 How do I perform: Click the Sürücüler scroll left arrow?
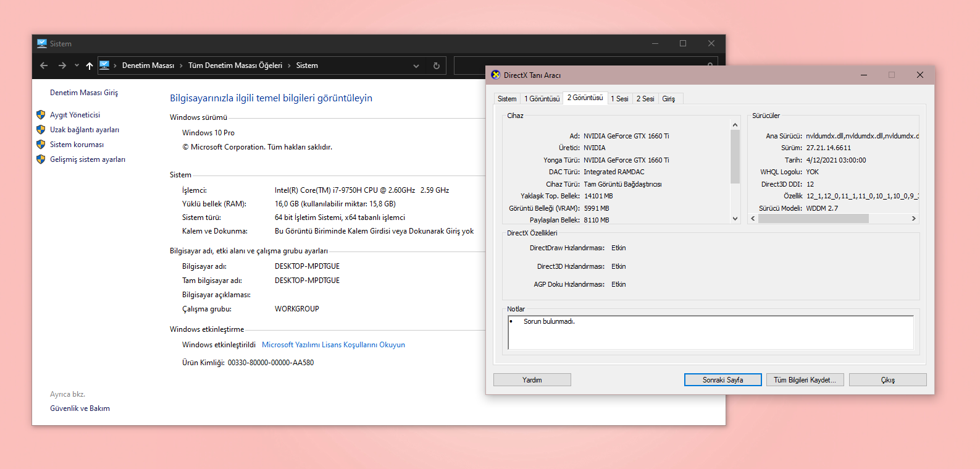coord(753,219)
